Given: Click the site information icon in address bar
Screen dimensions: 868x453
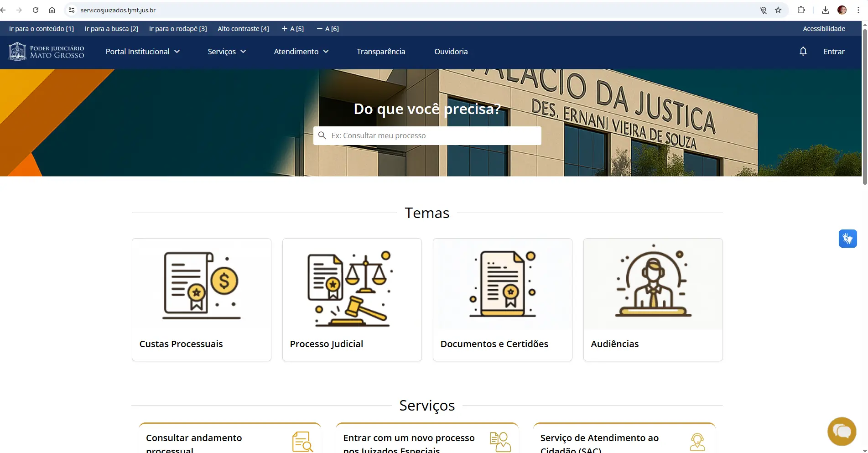Looking at the screenshot, I should point(72,10).
